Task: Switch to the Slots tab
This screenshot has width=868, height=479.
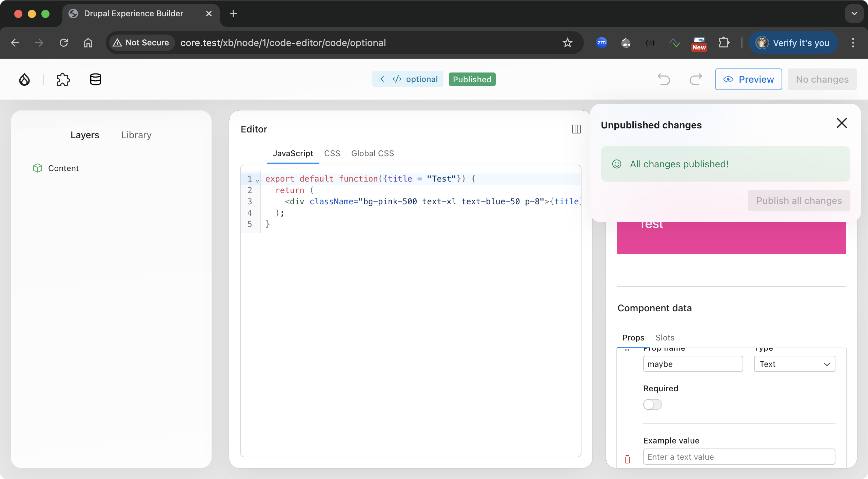Action: [665, 338]
